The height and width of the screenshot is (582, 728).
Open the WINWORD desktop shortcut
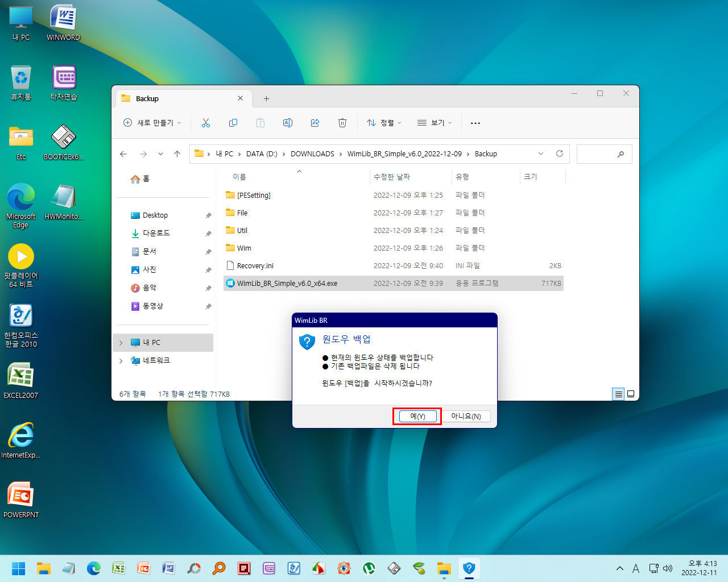(63, 23)
